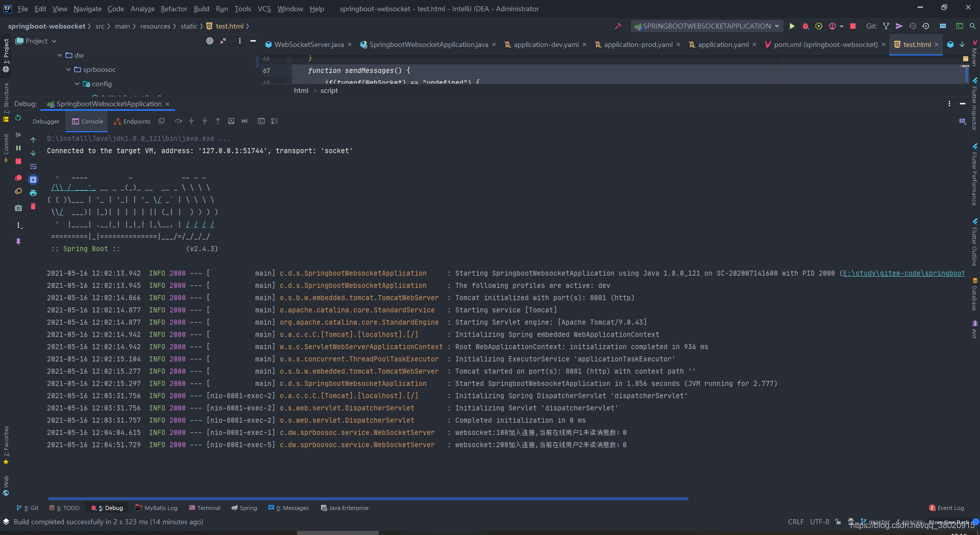This screenshot has width=980, height=535.
Task: Pause the program in debug sidebar
Action: coord(18,148)
